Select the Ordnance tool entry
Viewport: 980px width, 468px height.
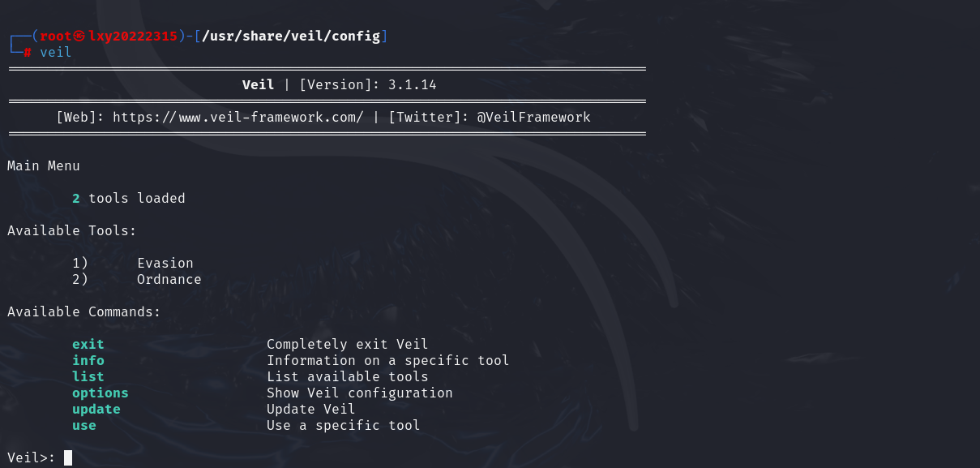click(169, 279)
